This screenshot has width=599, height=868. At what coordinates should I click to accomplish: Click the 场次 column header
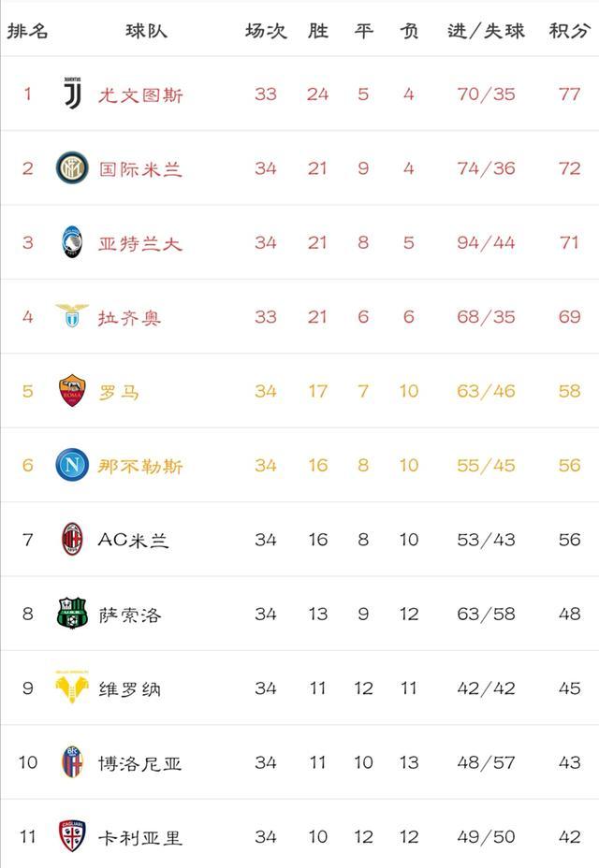pyautogui.click(x=266, y=31)
